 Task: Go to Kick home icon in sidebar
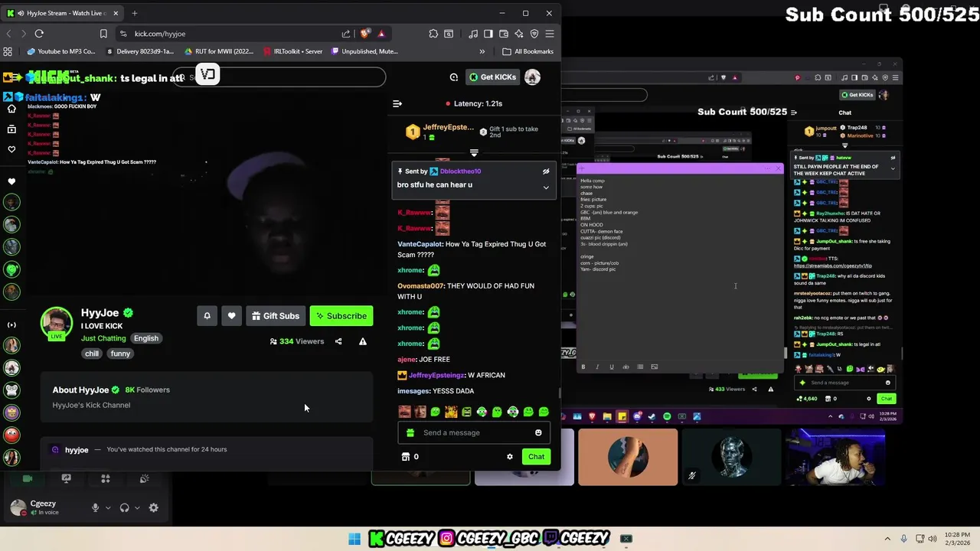(x=11, y=109)
